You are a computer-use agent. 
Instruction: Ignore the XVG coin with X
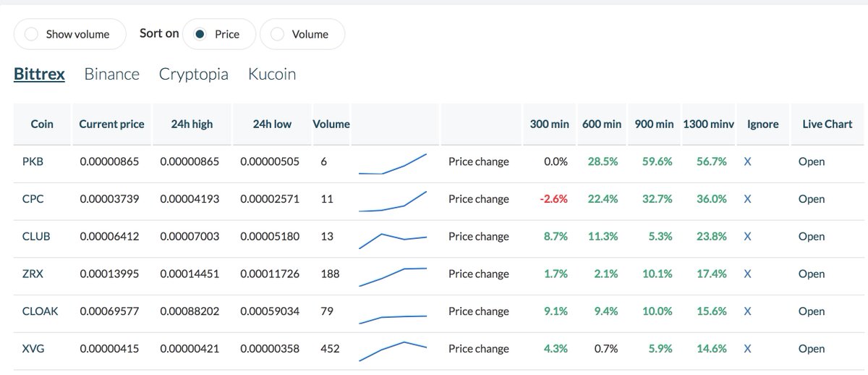click(747, 349)
